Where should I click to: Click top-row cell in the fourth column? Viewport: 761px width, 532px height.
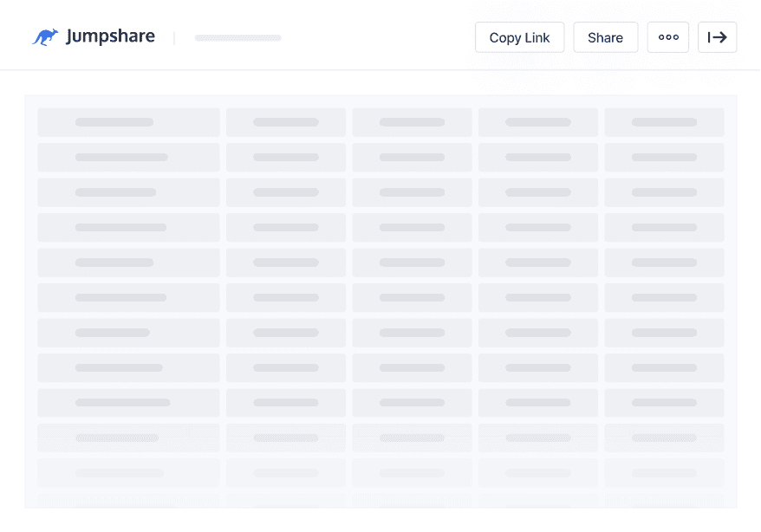[537, 122]
